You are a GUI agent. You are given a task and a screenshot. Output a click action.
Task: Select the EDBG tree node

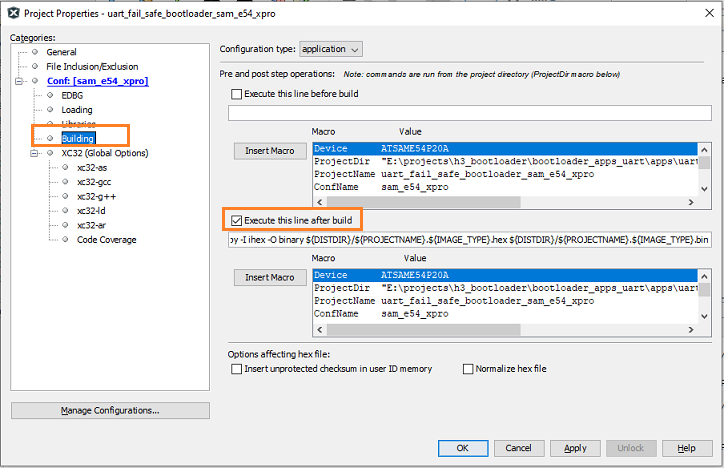74,95
